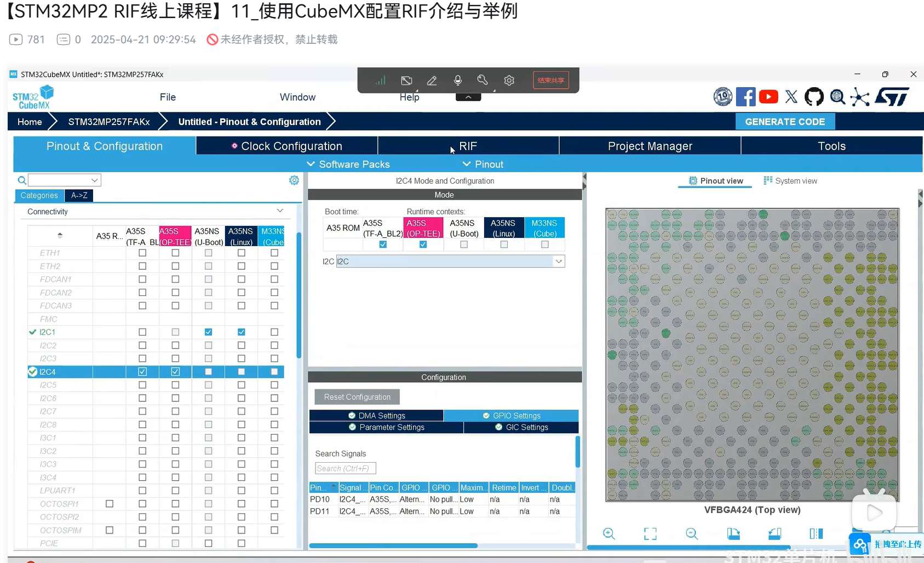Click the GENERATE CODE button

pos(785,122)
